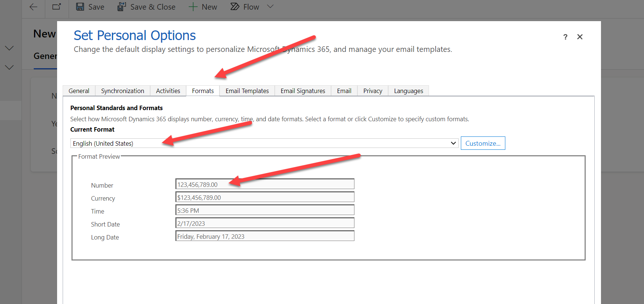This screenshot has height=304, width=644.
Task: Open the Privacy tab
Action: 373,91
